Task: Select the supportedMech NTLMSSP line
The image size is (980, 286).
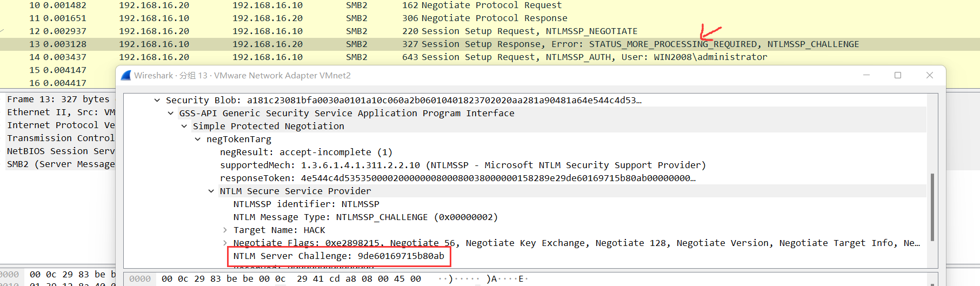Action: [462, 165]
